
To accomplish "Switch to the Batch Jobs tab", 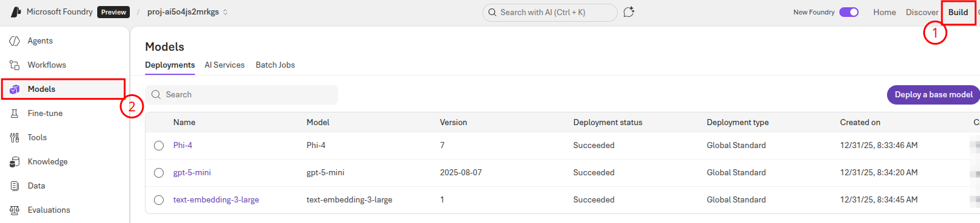I will point(275,65).
